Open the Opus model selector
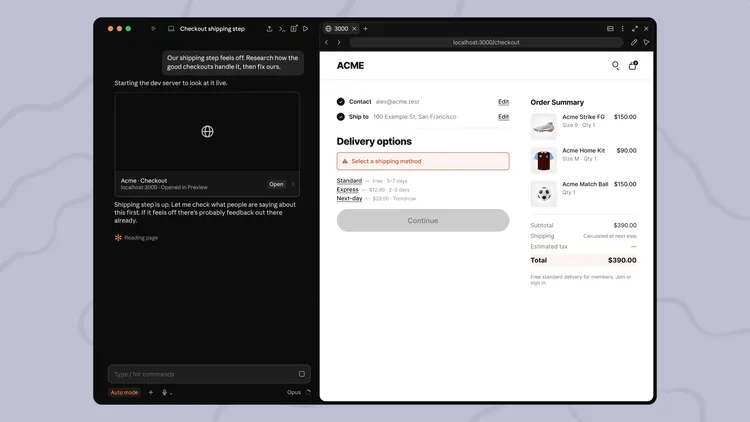750x422 pixels. [294, 392]
